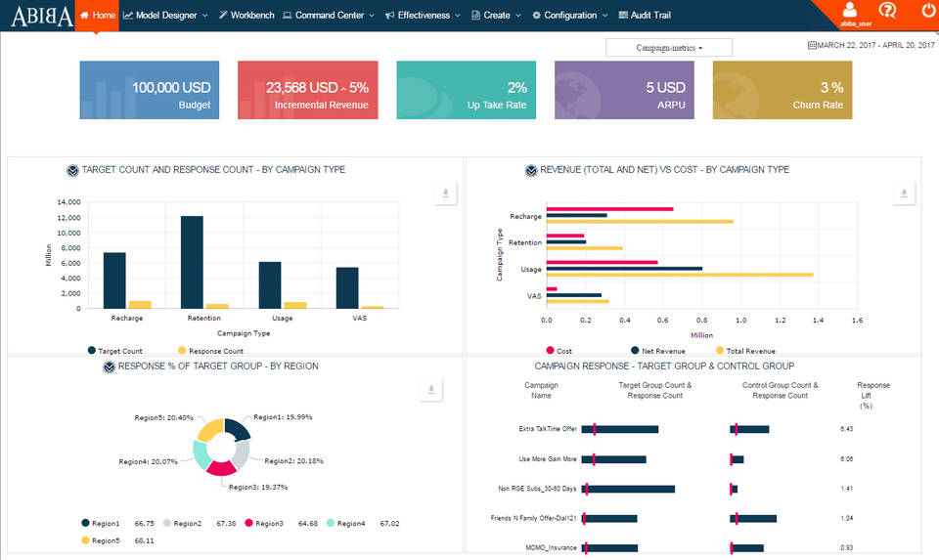Viewport: 939px width, 560px height.
Task: Download the Revenue vs Cost chart
Action: tap(906, 194)
